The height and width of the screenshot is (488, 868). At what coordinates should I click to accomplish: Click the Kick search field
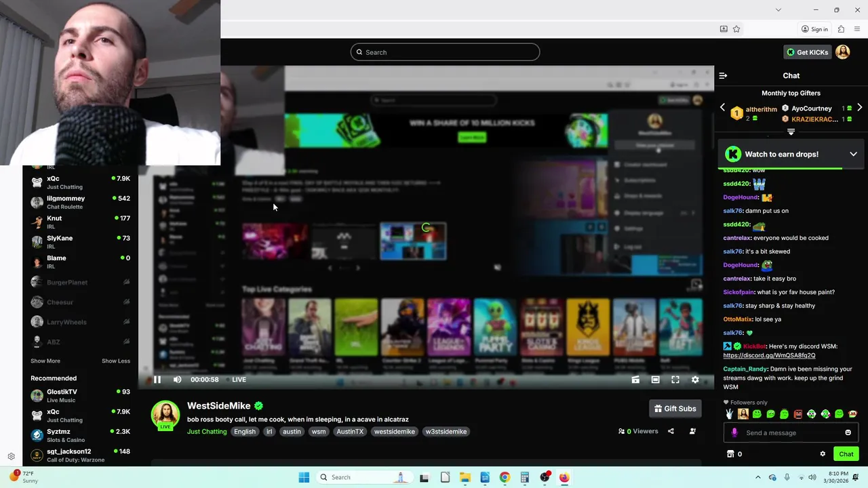445,52
